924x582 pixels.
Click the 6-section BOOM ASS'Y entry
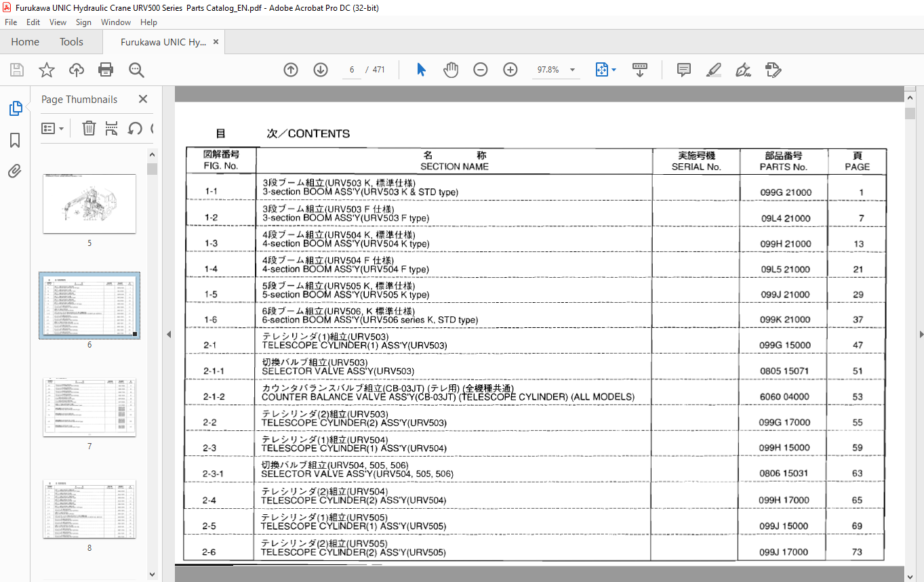point(370,320)
